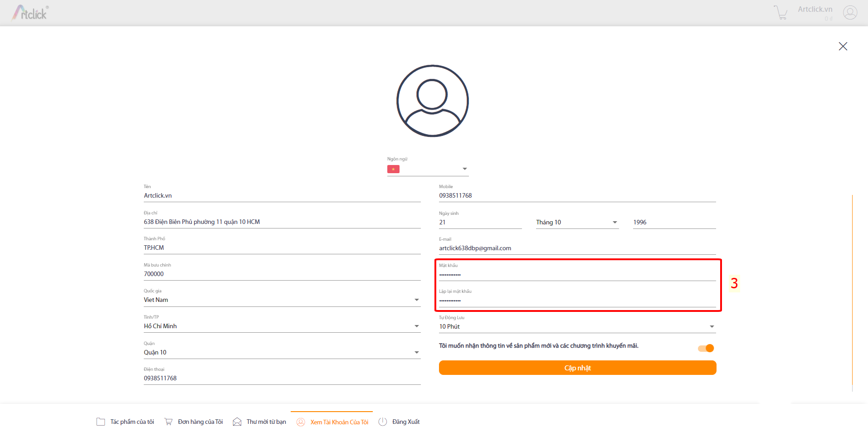Close the account panel with X
This screenshot has width=868, height=437.
click(843, 46)
